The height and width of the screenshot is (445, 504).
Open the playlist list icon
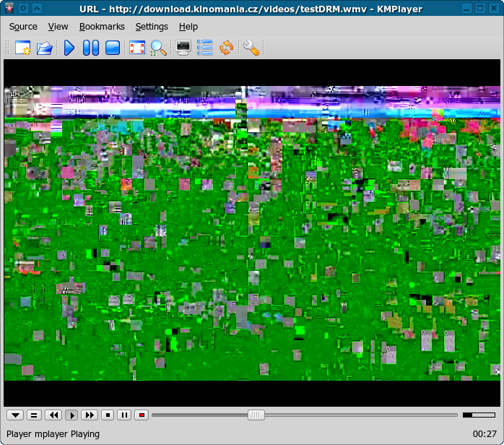click(x=205, y=48)
